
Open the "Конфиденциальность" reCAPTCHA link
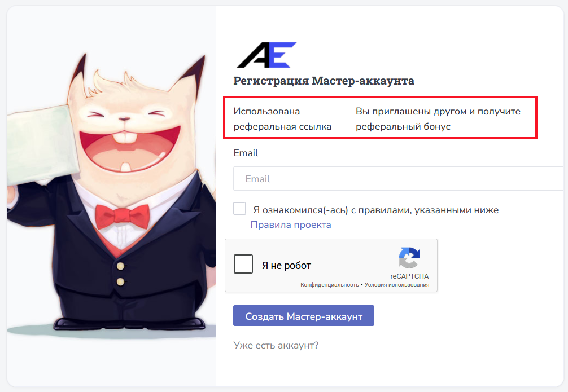pyautogui.click(x=329, y=285)
